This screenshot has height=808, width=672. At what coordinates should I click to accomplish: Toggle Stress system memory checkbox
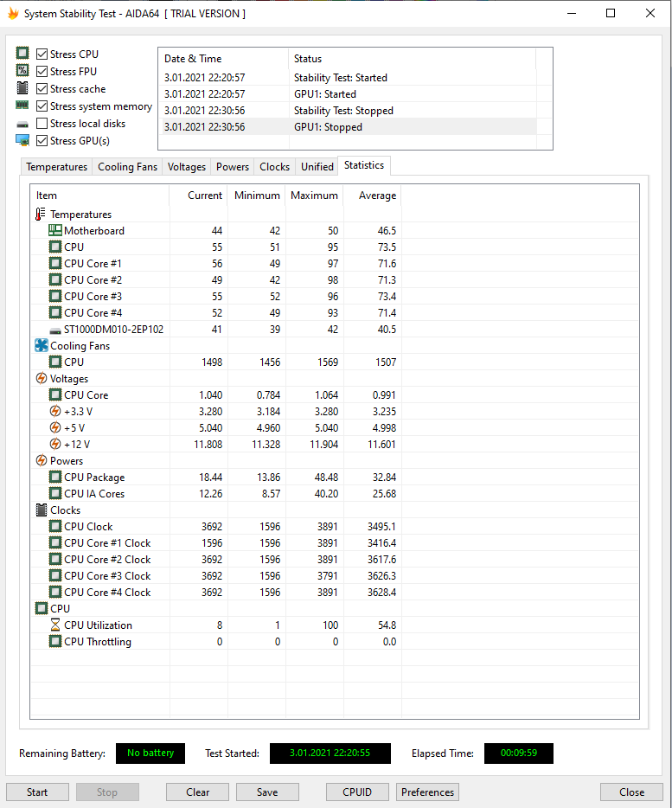coord(42,106)
